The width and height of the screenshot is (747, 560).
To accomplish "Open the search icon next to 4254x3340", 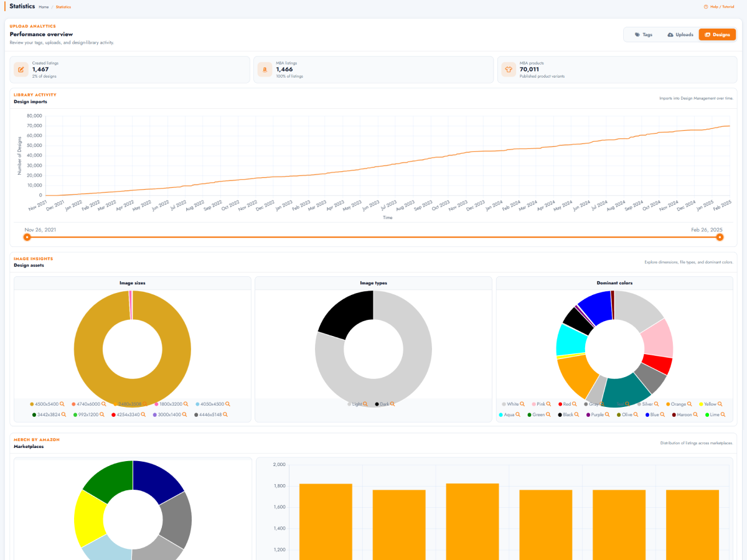I will pyautogui.click(x=143, y=414).
